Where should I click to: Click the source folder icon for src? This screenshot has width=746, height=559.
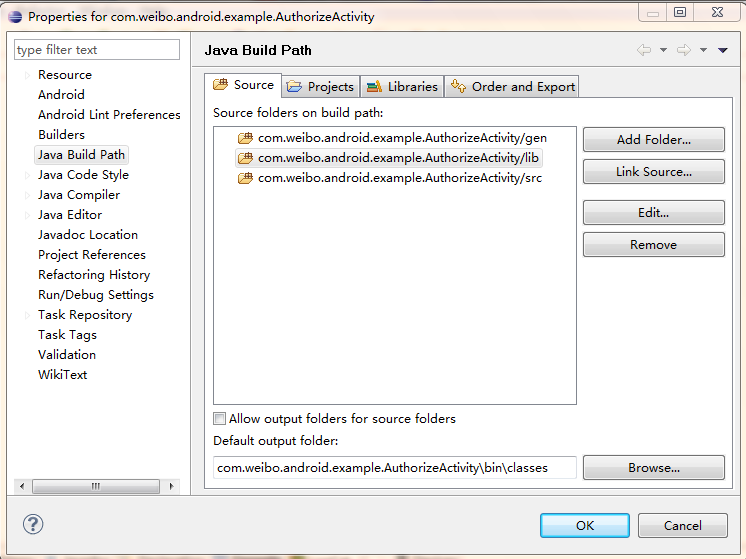(245, 178)
